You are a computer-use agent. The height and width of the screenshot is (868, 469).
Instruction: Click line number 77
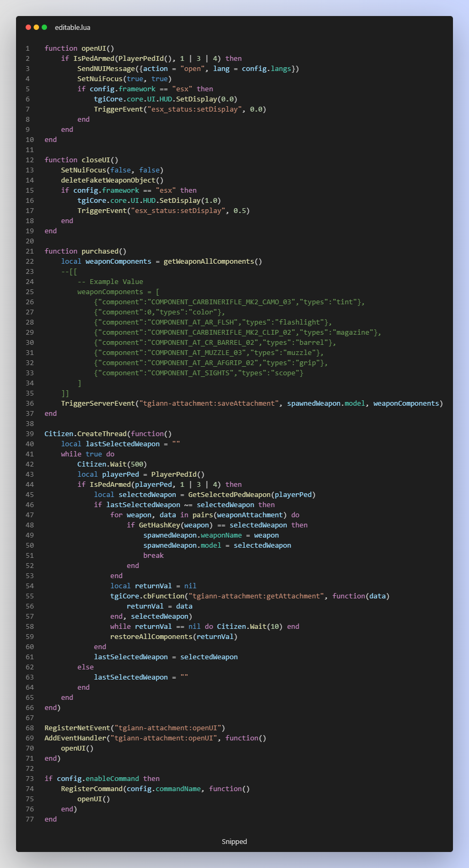point(30,819)
